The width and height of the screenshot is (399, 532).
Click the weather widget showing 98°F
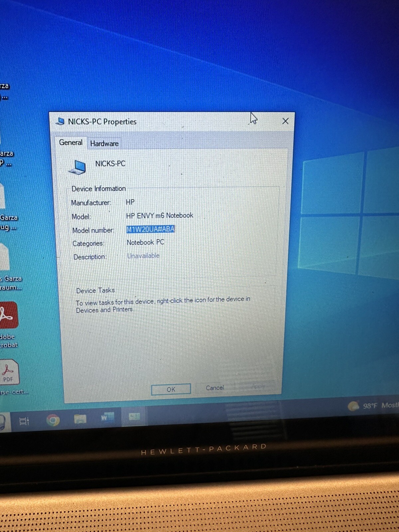click(x=373, y=406)
